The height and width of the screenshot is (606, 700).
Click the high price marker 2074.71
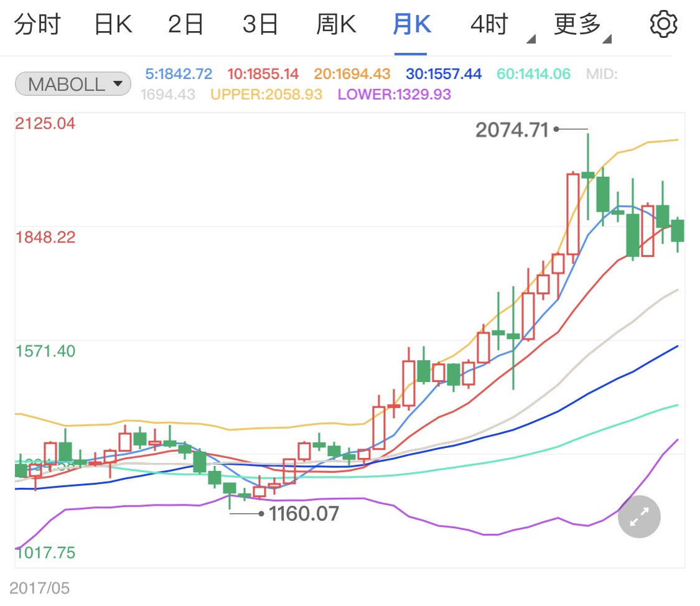[511, 130]
